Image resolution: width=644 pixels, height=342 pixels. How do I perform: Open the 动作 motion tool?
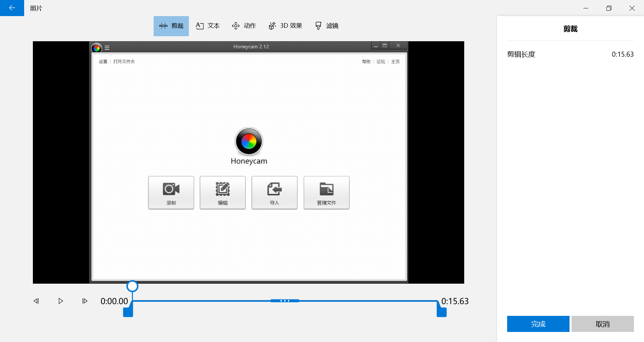[x=244, y=26]
